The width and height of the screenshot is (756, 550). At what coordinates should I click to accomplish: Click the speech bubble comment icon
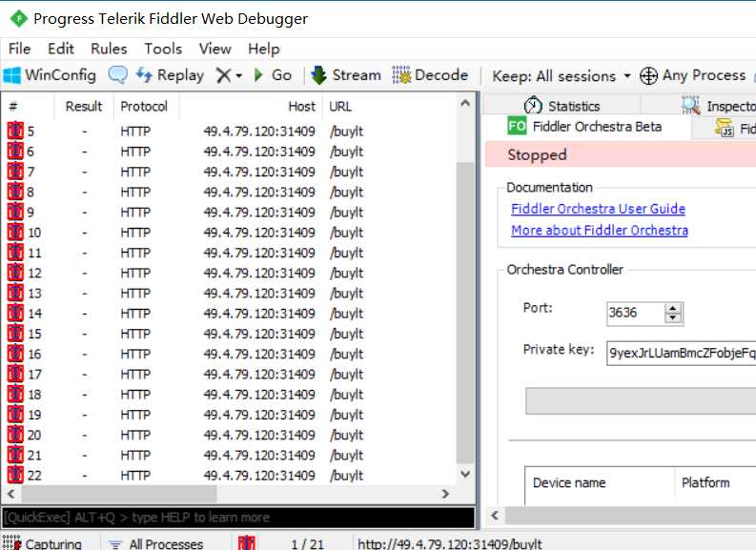point(117,75)
